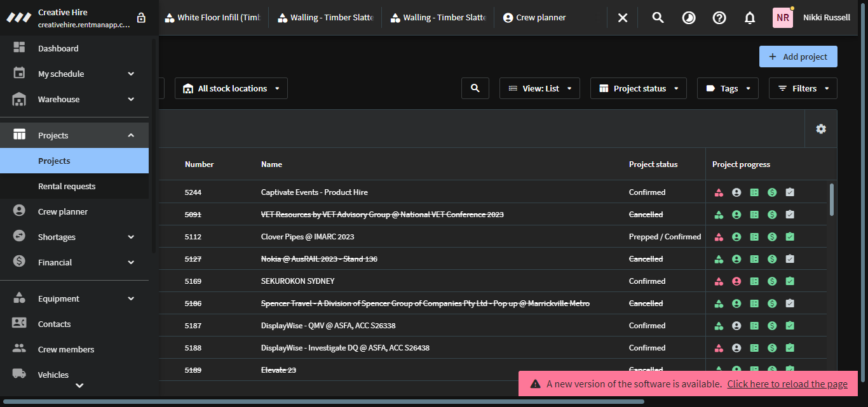Click checklist icon for Captivate Events row
This screenshot has width=868, height=407.
click(790, 192)
